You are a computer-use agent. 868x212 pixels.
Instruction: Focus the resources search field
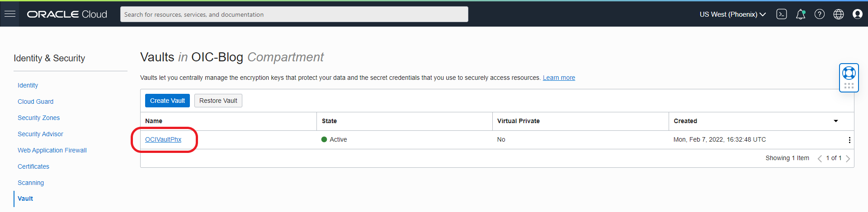coord(294,14)
